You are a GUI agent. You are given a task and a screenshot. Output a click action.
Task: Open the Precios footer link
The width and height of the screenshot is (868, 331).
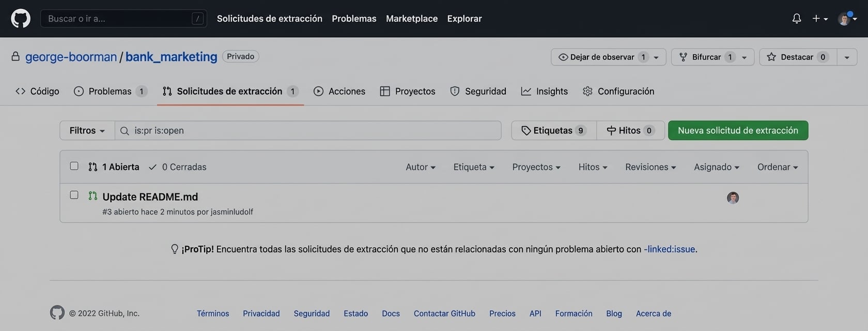[x=502, y=313]
